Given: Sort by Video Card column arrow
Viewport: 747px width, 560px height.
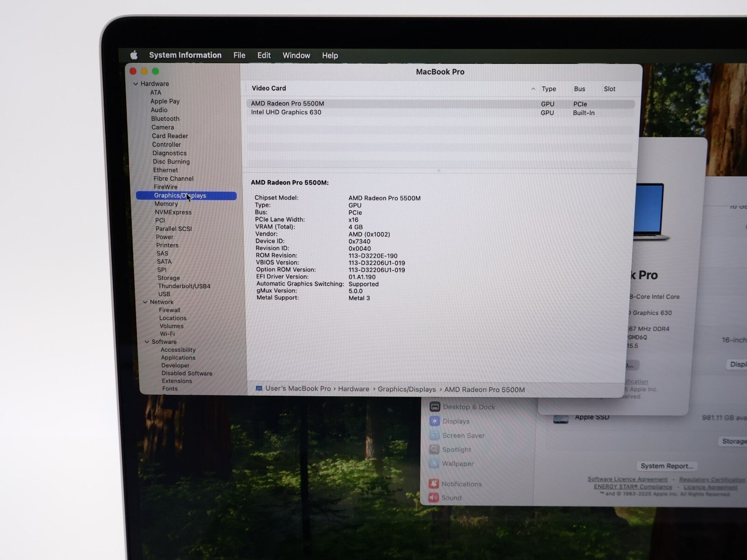Looking at the screenshot, I should (533, 89).
